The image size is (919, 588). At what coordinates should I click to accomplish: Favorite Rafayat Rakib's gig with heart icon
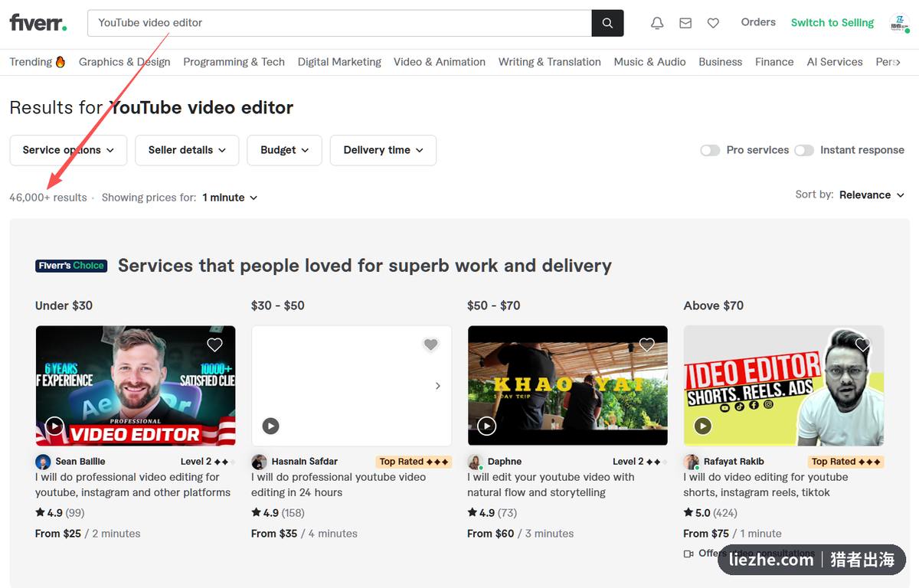tap(863, 345)
